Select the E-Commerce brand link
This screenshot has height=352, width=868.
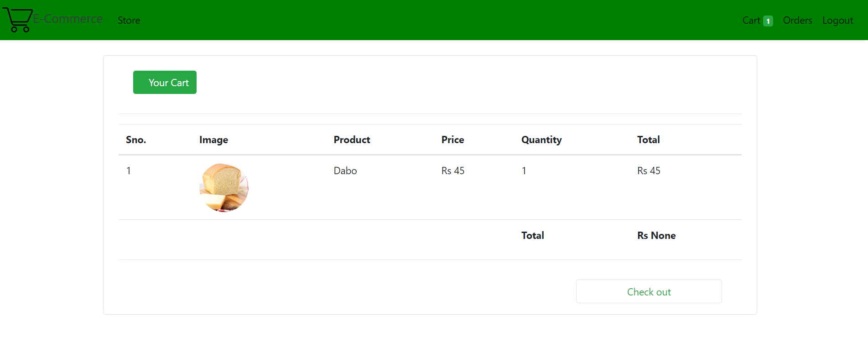pyautogui.click(x=67, y=19)
